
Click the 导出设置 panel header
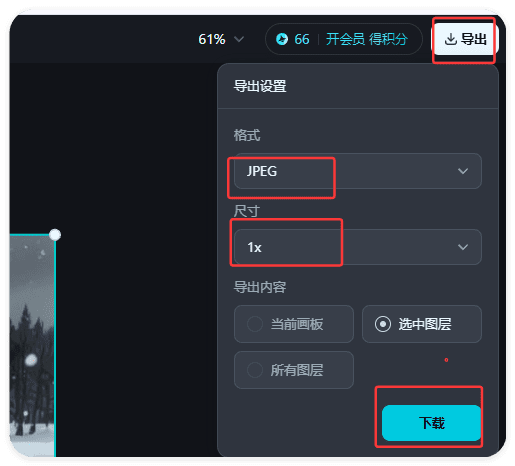(260, 86)
